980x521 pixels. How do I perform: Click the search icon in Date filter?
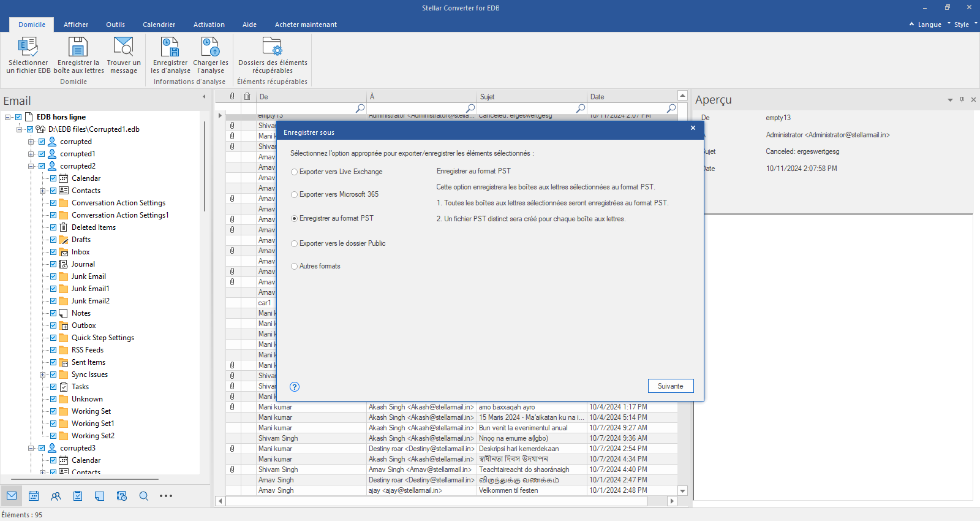click(x=671, y=108)
